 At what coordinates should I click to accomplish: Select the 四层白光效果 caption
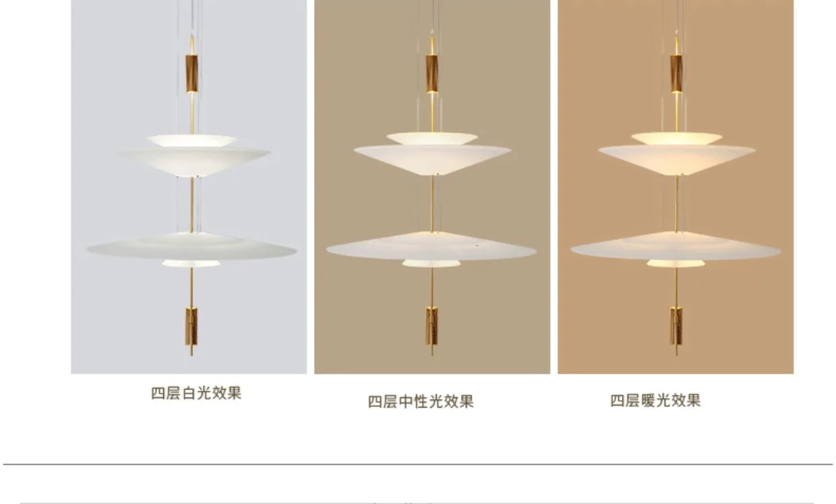click(x=196, y=393)
